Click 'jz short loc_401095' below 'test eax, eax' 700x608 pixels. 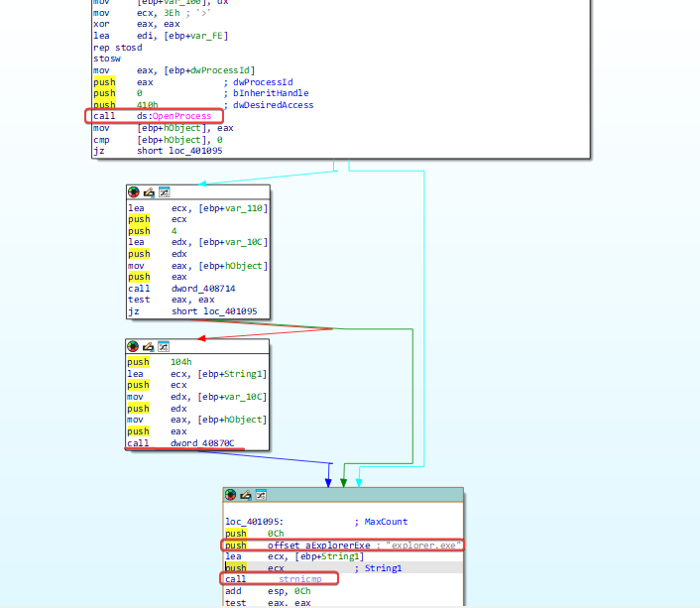coord(192,311)
